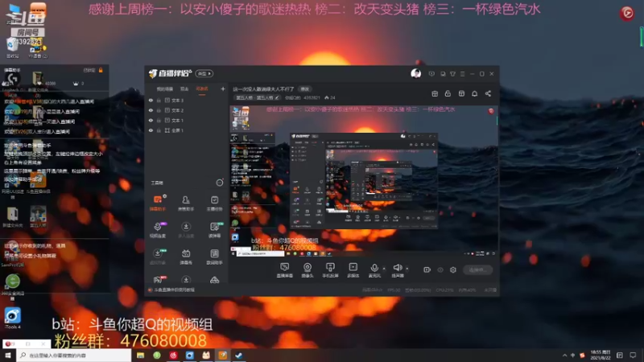Hide the 文本 3 source with its eye
This screenshot has width=644, height=362.
point(151,100)
